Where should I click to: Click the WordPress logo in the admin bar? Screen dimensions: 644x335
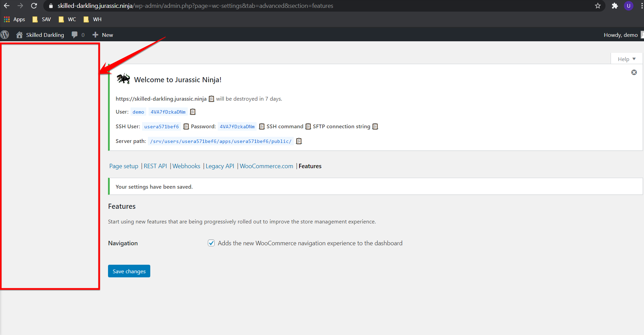tap(5, 34)
